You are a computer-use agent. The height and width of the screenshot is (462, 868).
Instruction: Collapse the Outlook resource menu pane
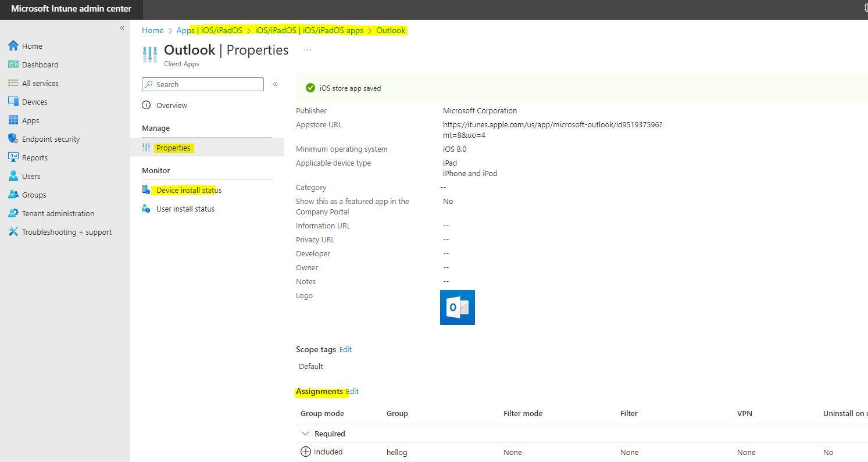(275, 84)
